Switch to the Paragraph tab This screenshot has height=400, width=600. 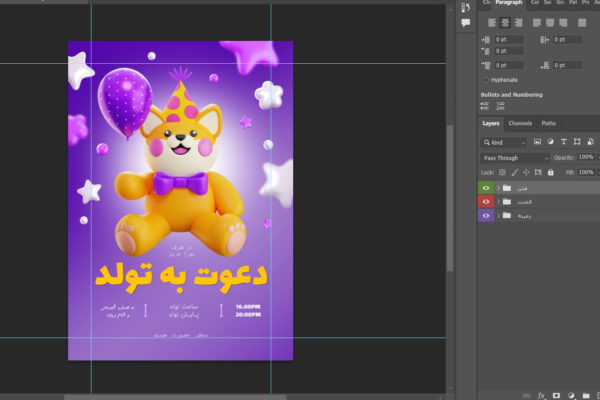tap(509, 2)
